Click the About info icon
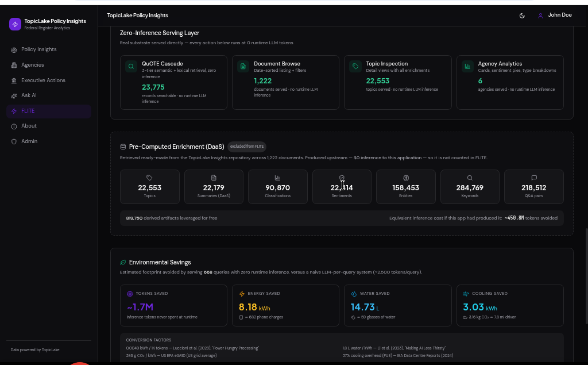Screen dimensions: 588x365 pyautogui.click(x=14, y=126)
